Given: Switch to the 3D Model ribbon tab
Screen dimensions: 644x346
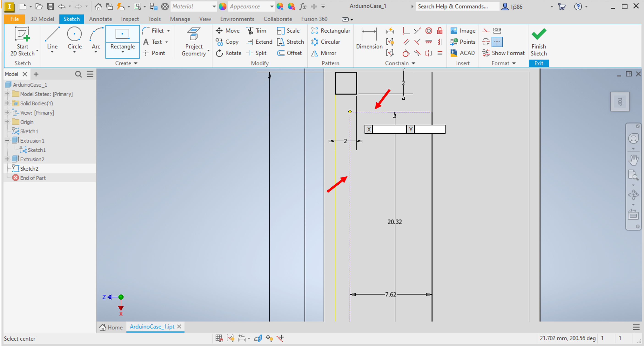Looking at the screenshot, I should (x=42, y=19).
